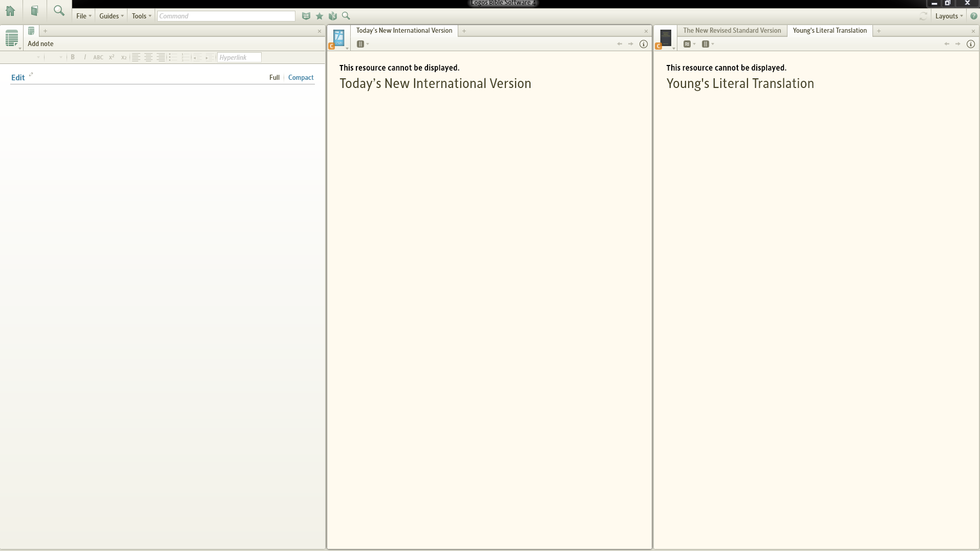
Task: Click the small search icon after Command box
Action: tap(346, 16)
